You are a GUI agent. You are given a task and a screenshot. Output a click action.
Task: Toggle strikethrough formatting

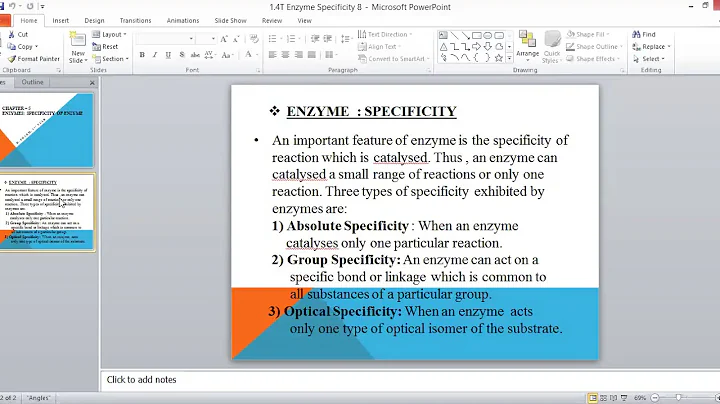(x=195, y=55)
